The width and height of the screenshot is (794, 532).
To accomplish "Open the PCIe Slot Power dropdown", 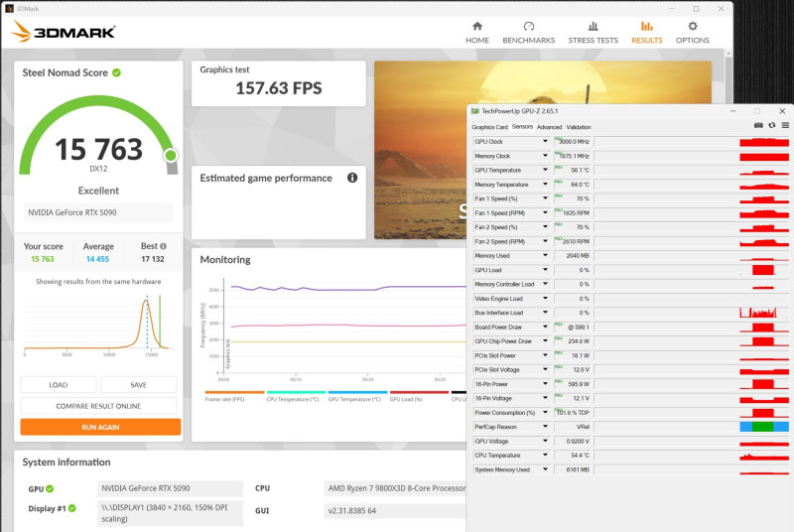I will (x=545, y=355).
